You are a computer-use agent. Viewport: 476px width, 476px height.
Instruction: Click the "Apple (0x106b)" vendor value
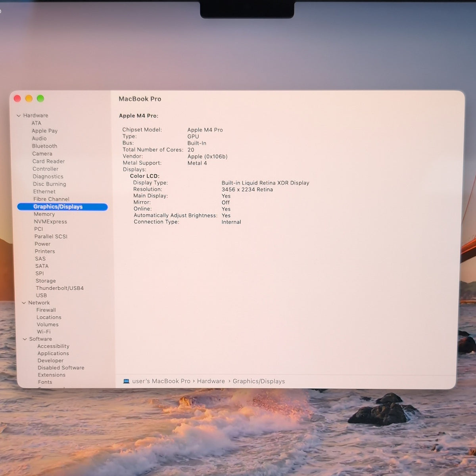coord(207,157)
